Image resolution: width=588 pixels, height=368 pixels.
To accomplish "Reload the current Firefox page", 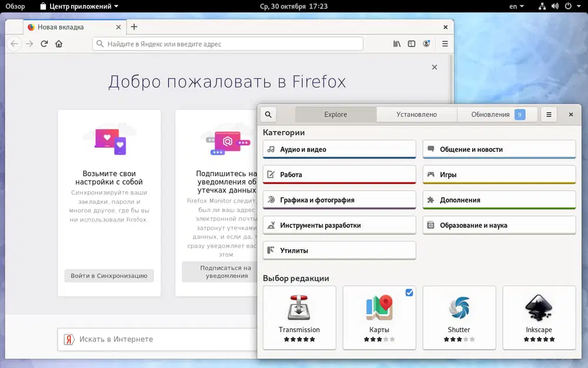I will tap(44, 44).
